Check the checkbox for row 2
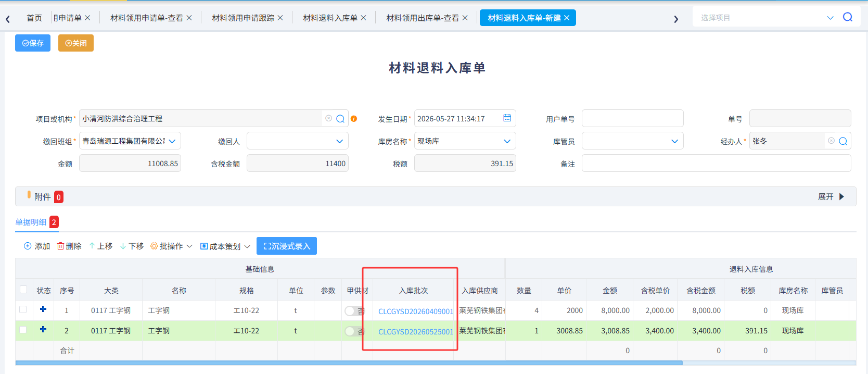The width and height of the screenshot is (868, 374). tap(23, 330)
